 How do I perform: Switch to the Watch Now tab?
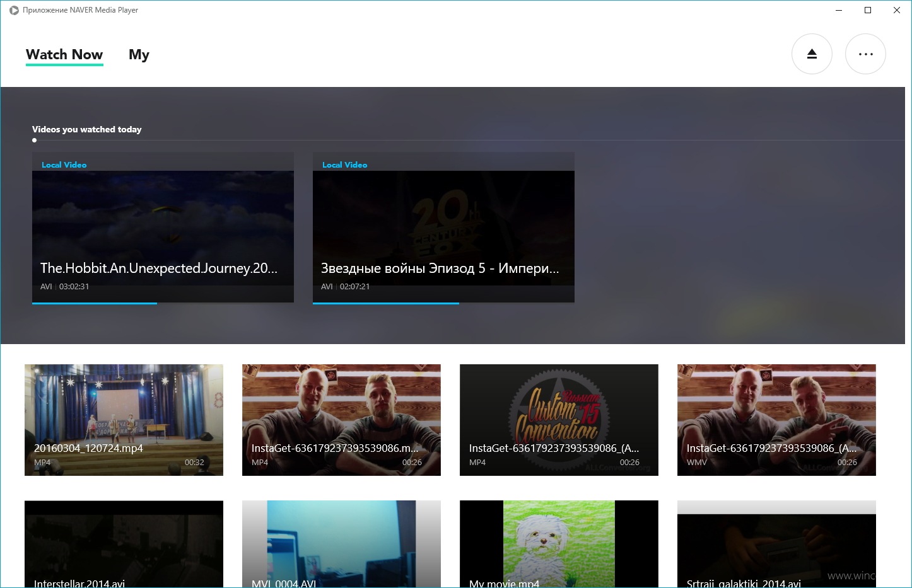(64, 55)
